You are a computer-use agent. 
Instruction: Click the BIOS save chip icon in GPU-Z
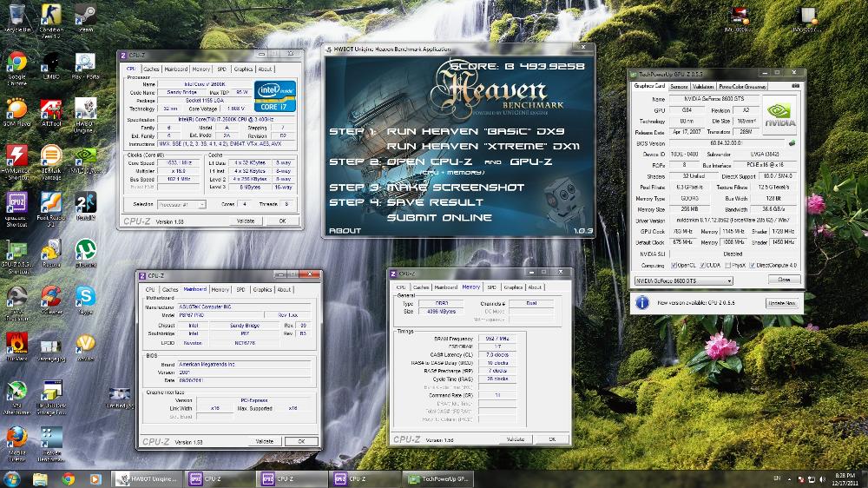coord(792,143)
